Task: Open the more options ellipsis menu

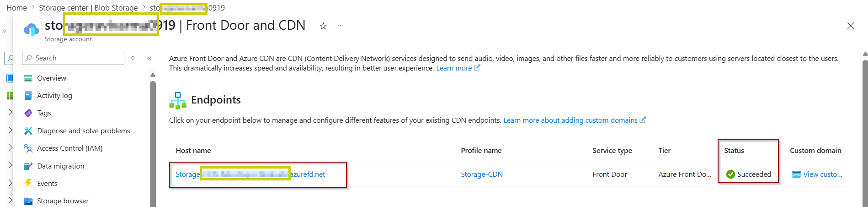Action: click(341, 26)
